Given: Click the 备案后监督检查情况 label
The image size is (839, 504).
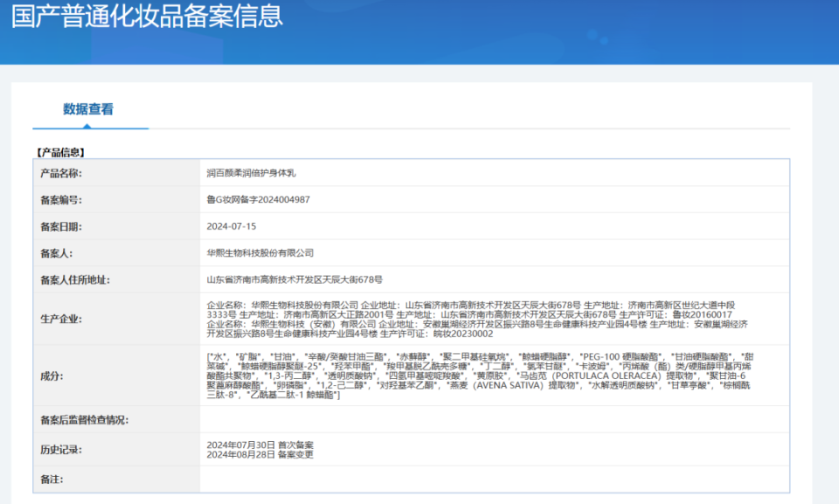Looking at the screenshot, I should 85,420.
